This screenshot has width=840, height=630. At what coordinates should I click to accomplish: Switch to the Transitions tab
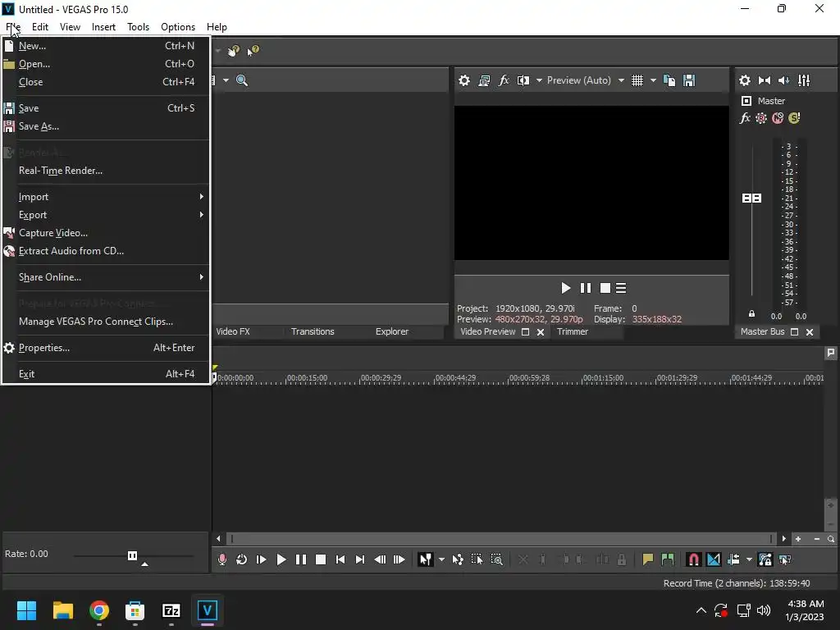point(313,331)
